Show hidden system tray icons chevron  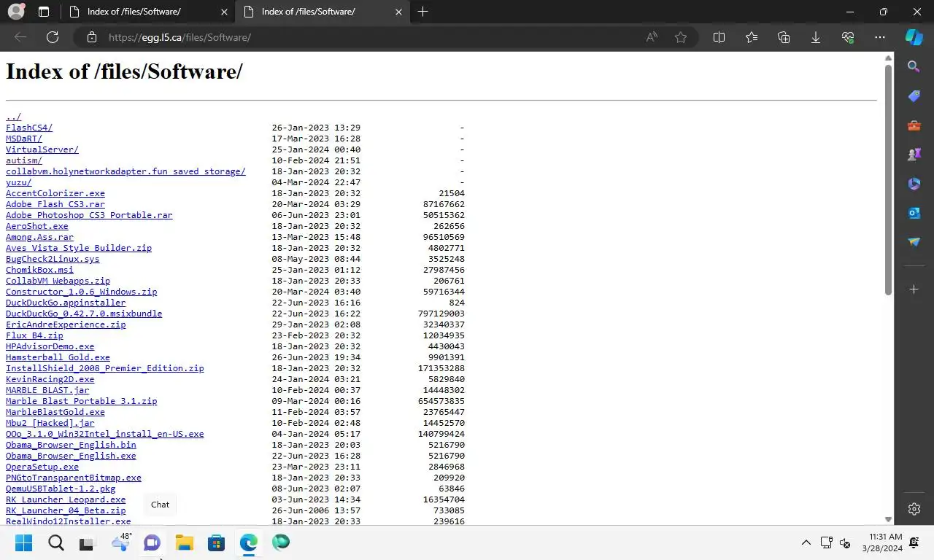click(x=806, y=542)
